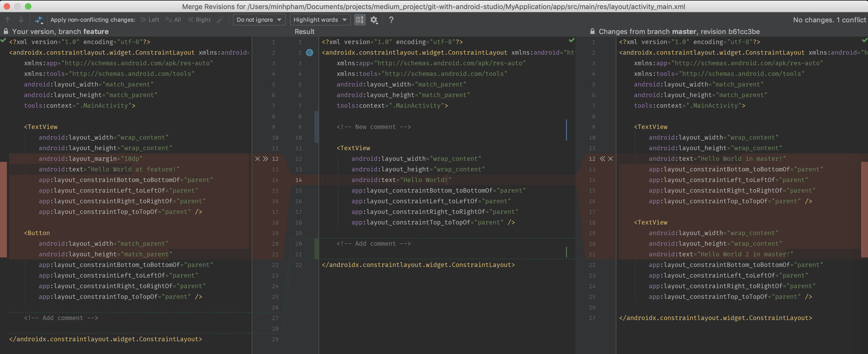Click the blue C marker on line 2
Viewport: 868px width, 354px height.
[309, 53]
